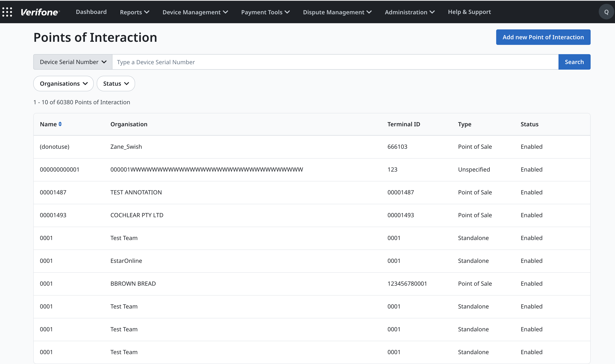The height and width of the screenshot is (364, 615).
Task: Click Enabled status in Zane_Swish row
Action: coord(532,147)
